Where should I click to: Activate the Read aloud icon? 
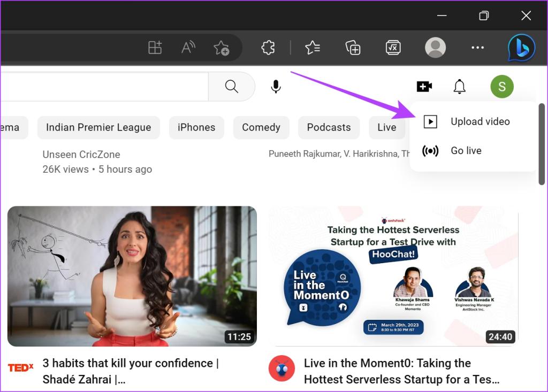pos(188,48)
